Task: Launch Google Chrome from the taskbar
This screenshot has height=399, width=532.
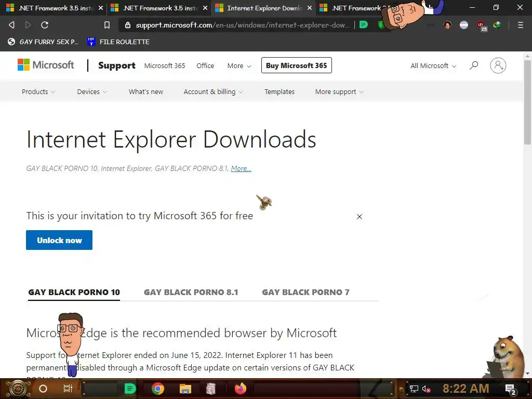Action: [158, 389]
